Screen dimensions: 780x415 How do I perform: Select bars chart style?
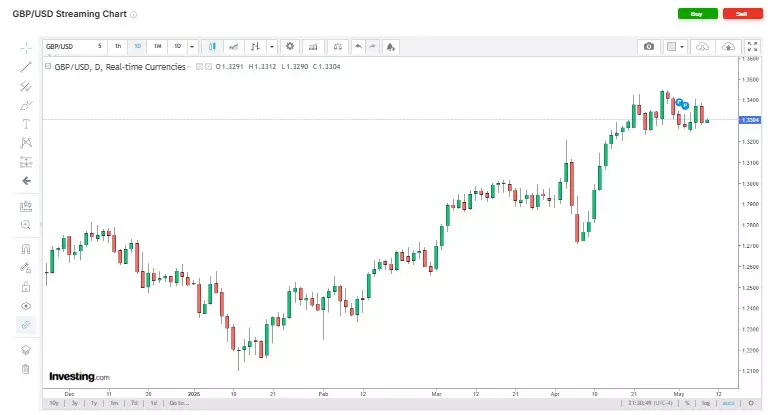click(255, 47)
